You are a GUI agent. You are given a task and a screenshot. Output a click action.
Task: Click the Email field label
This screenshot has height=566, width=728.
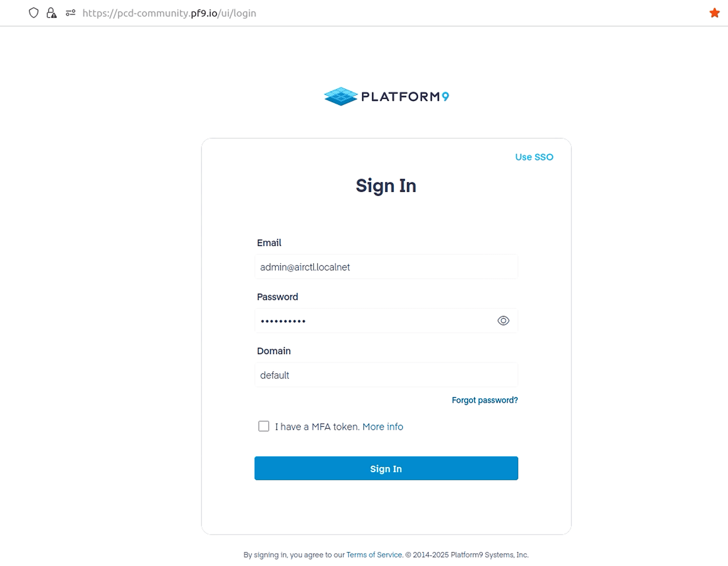coord(269,243)
